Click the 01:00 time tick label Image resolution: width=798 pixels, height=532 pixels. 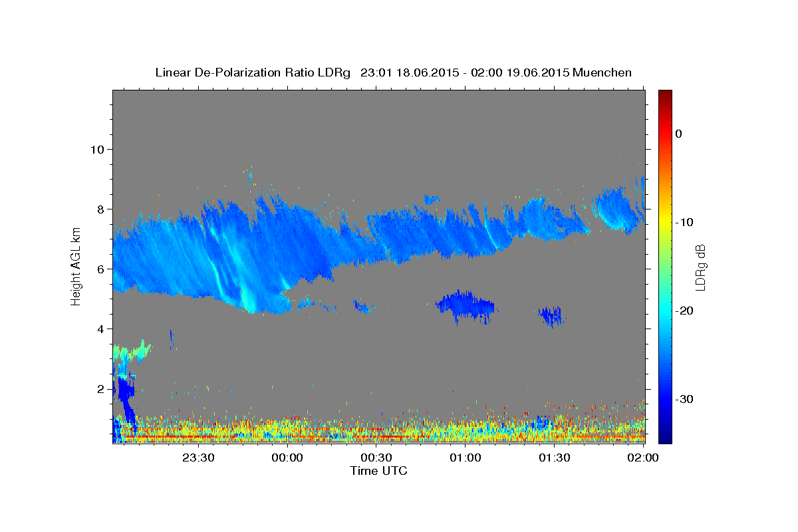click(x=465, y=458)
